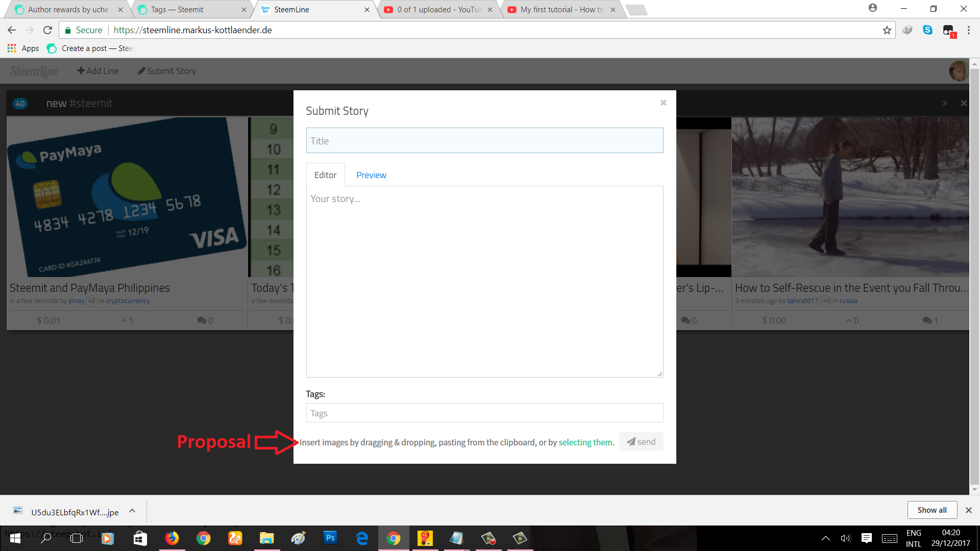Select the Editor tab
The width and height of the screenshot is (980, 551).
pos(325,174)
